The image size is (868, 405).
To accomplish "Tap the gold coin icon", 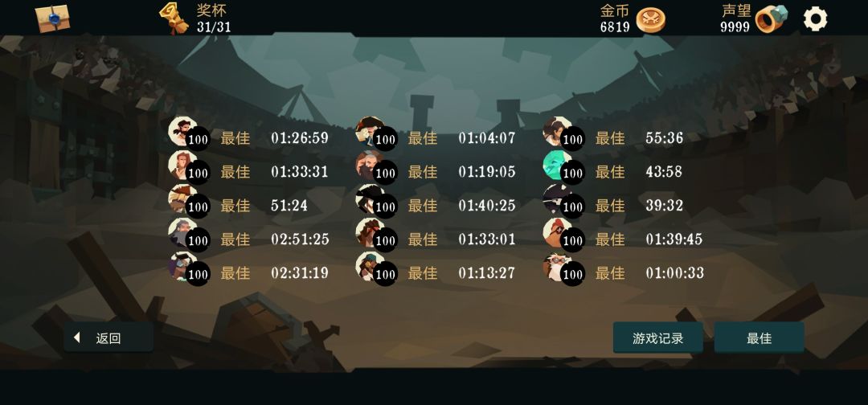I will pos(650,20).
